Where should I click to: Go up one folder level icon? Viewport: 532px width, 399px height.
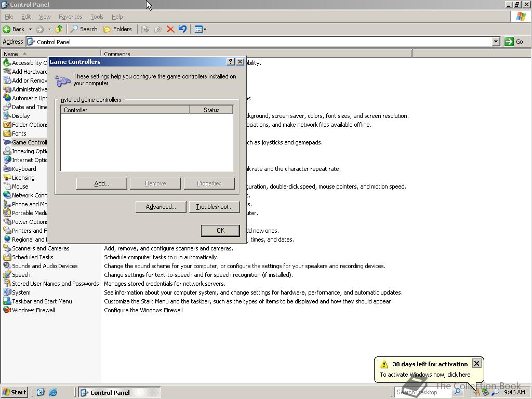tap(59, 29)
